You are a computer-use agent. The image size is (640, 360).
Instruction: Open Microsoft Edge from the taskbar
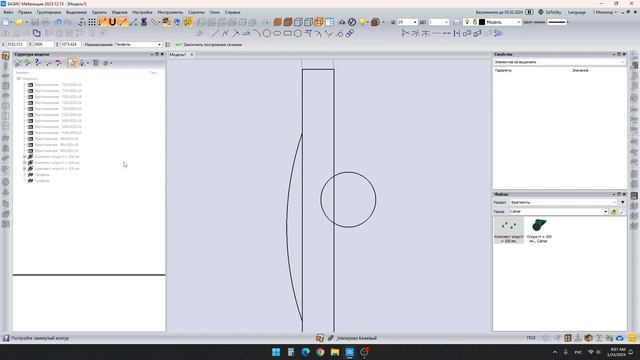click(305, 352)
